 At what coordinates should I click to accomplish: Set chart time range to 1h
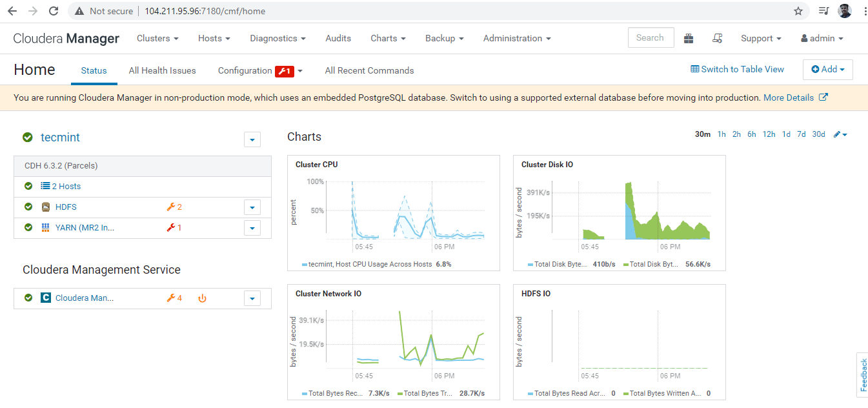722,134
